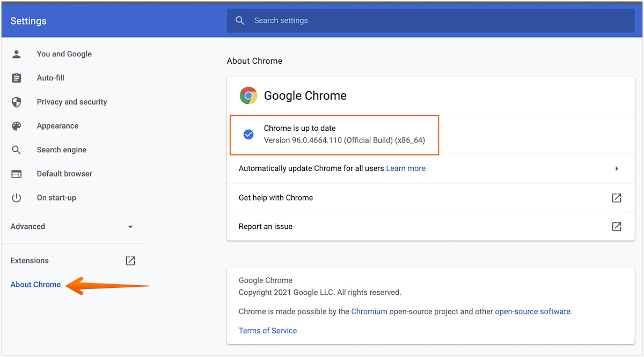Open the Terms of Service page
This screenshot has width=644, height=357.
click(x=267, y=331)
